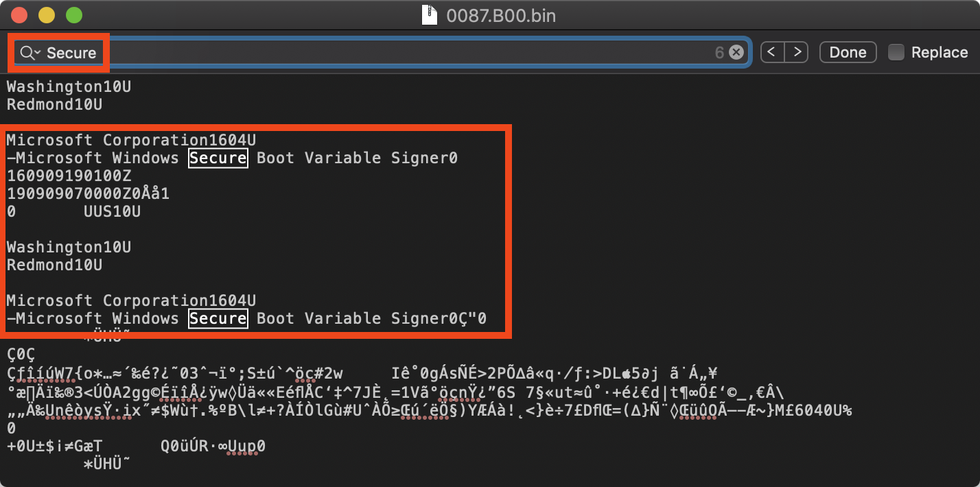The height and width of the screenshot is (487, 980).
Task: Click the text Q0üÚR·∞Uµp0
Action: (x=213, y=446)
